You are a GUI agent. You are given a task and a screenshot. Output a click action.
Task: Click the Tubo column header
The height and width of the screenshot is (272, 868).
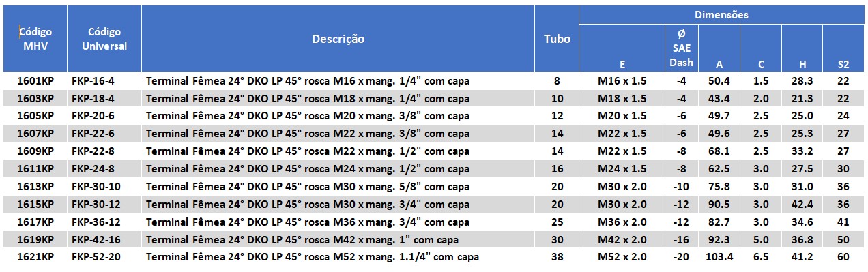coord(556,38)
